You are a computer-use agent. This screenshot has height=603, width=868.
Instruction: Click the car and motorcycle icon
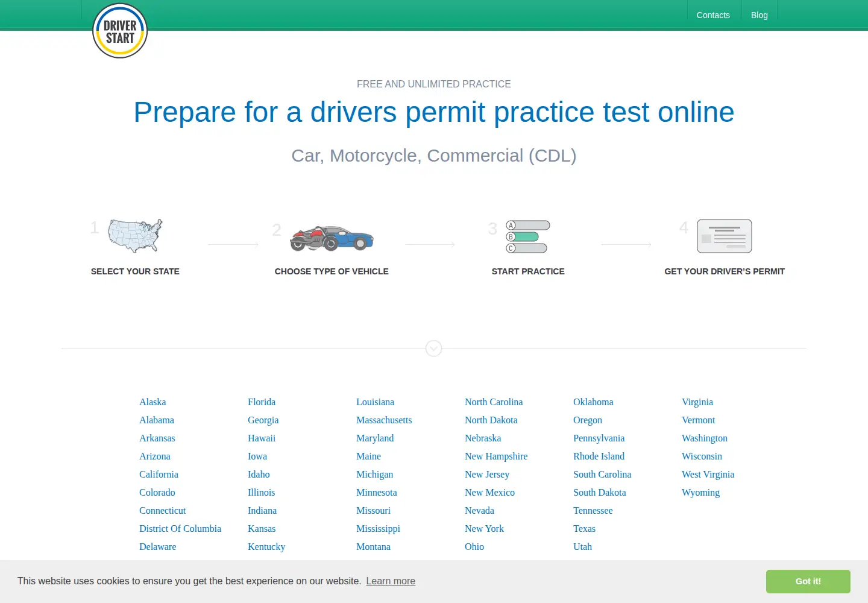coord(332,238)
